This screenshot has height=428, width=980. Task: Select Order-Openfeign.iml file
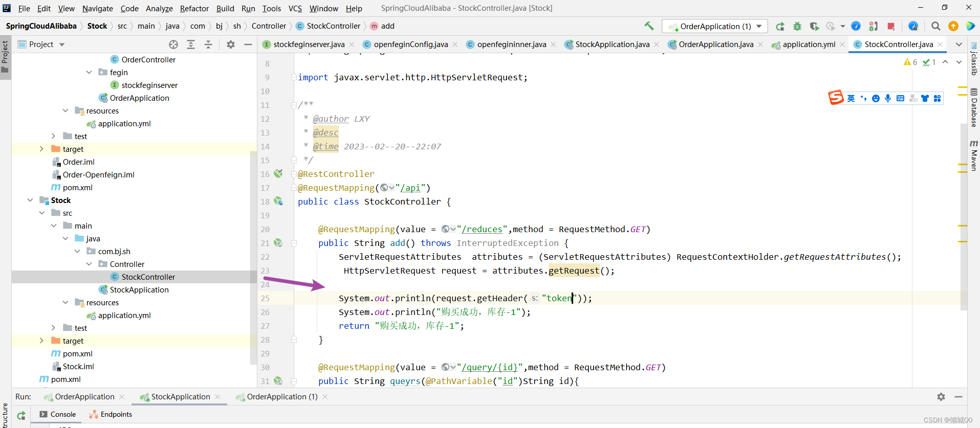98,174
